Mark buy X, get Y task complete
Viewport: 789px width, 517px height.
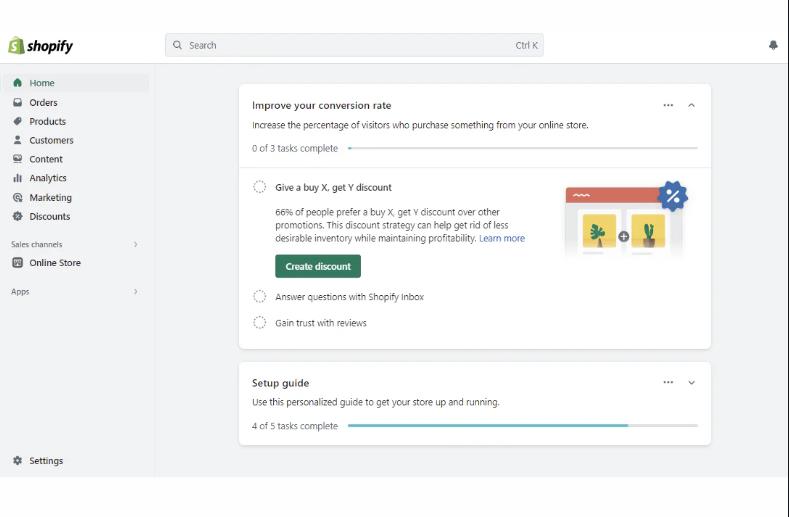[x=260, y=187]
